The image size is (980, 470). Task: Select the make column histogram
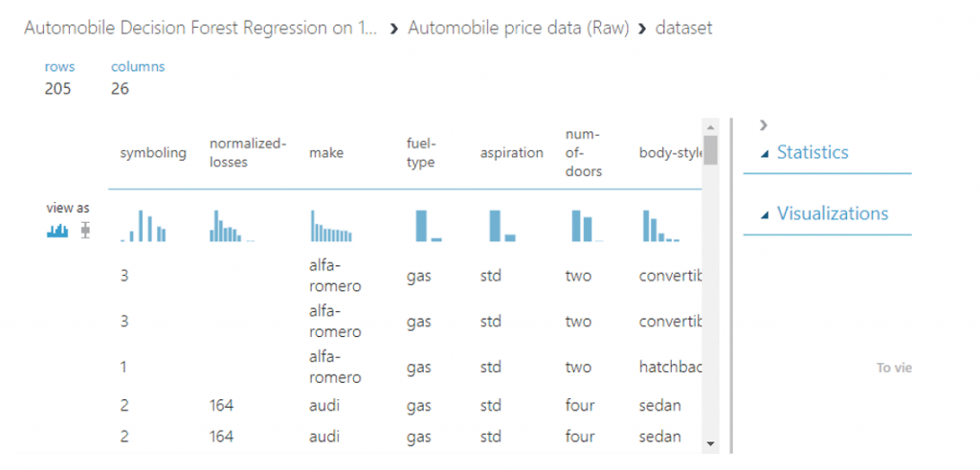click(x=331, y=226)
